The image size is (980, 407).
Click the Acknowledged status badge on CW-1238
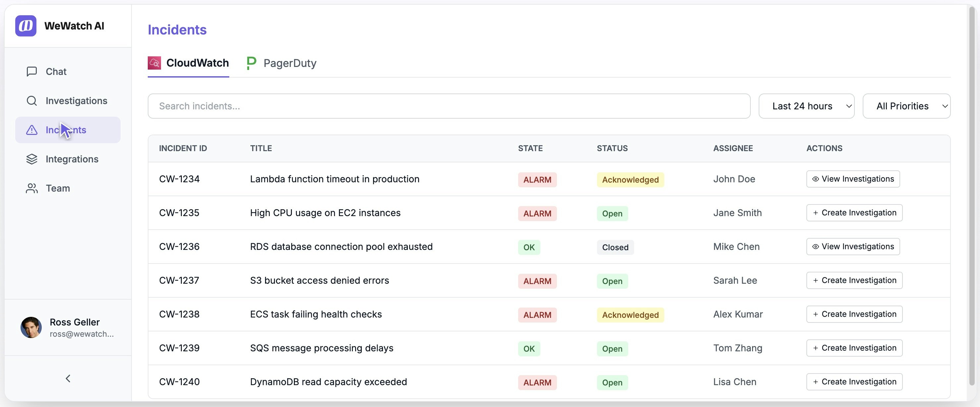tap(630, 315)
